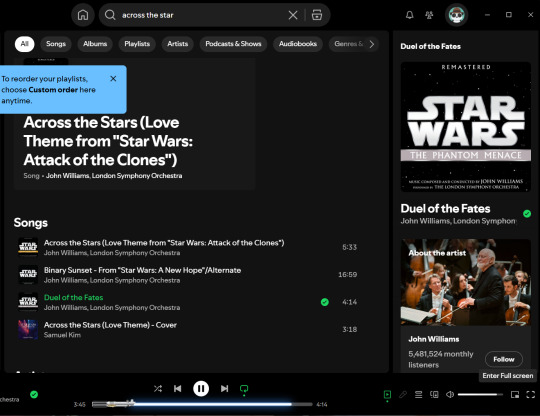Image resolution: width=540 pixels, height=416 pixels.
Task: Open John Williams artist name in panel
Action: (434, 339)
